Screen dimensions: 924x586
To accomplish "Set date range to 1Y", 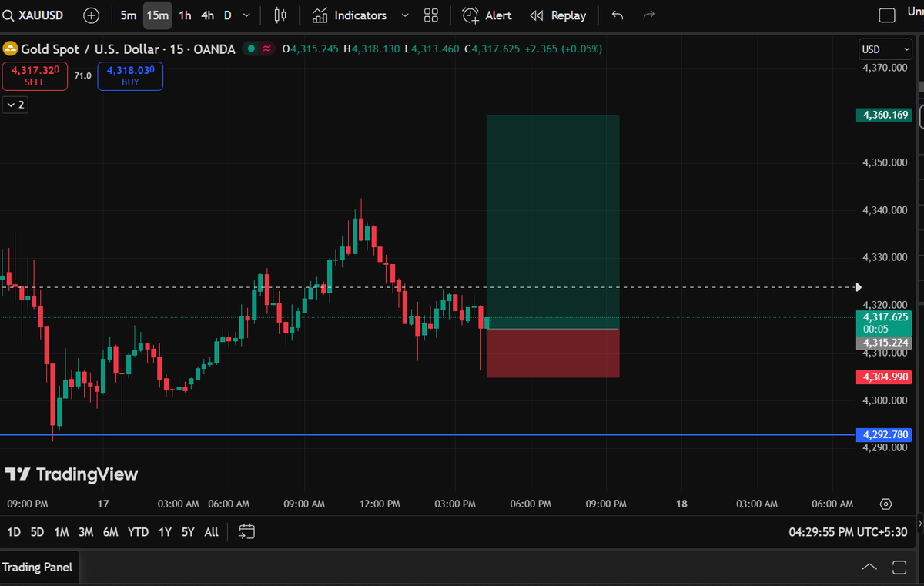I will tap(165, 532).
